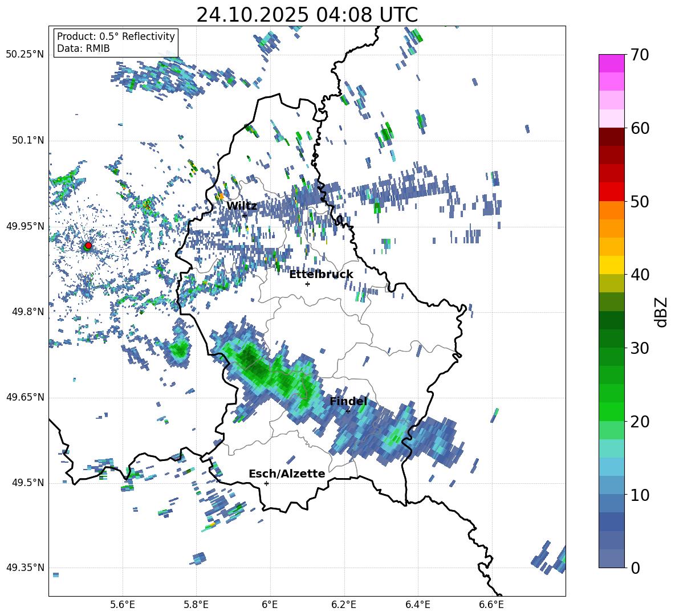Click the colorbar tick label 30
The width and height of the screenshot is (675, 616).
[640, 348]
